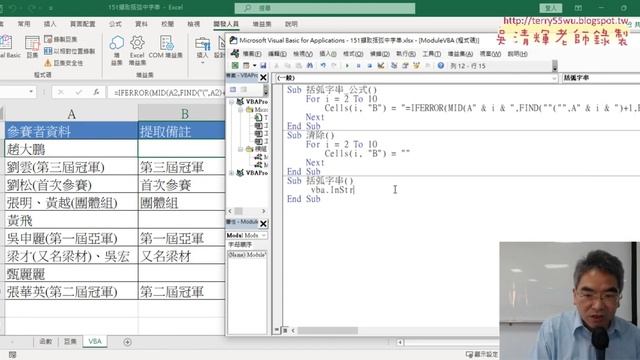Image resolution: width=640 pixels, height=360 pixels.
Task: Open the toolbar options arrow at VBA toolbar end
Action: pyautogui.click(x=555, y=66)
